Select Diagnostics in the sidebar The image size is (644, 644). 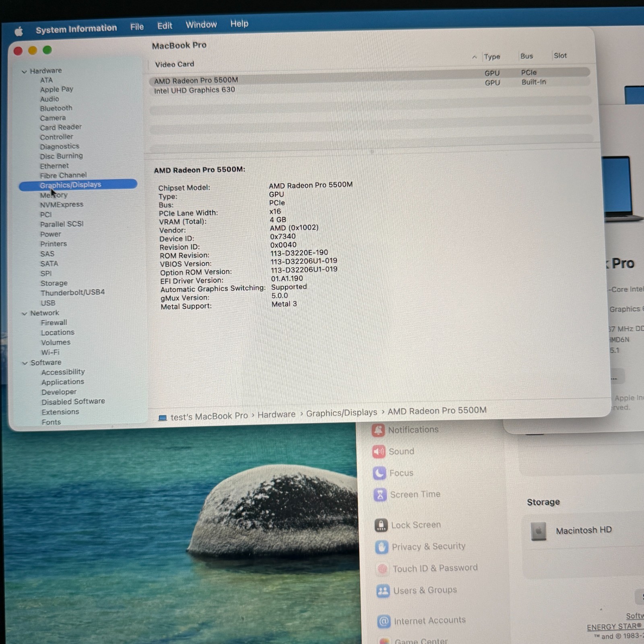(x=60, y=147)
